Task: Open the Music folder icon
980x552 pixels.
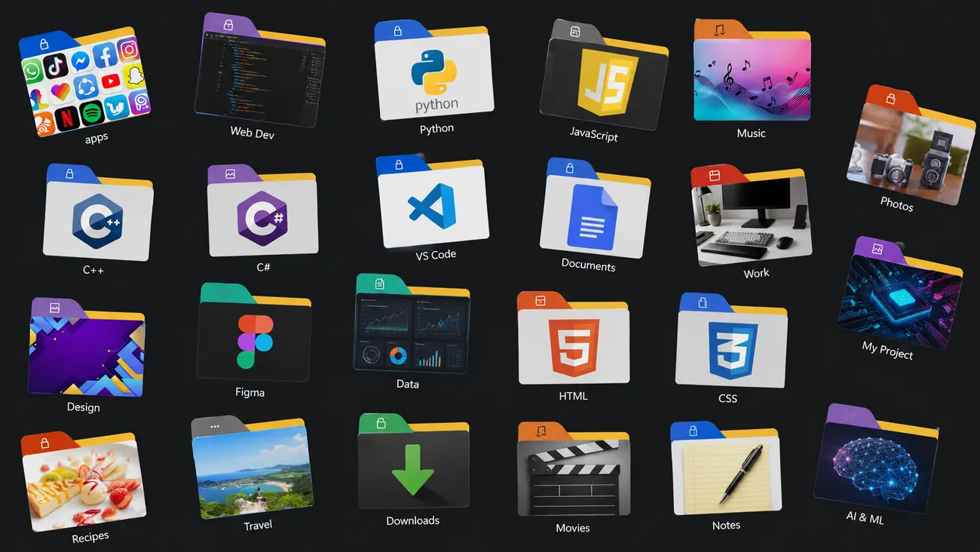Action: [x=752, y=70]
